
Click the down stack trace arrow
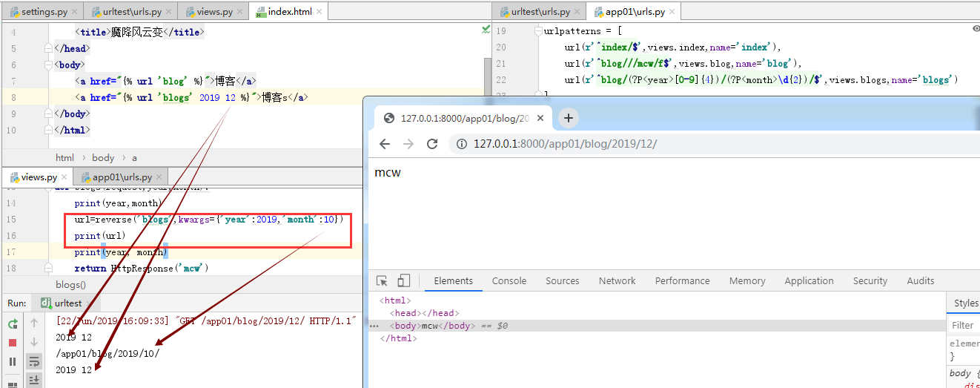pos(34,343)
